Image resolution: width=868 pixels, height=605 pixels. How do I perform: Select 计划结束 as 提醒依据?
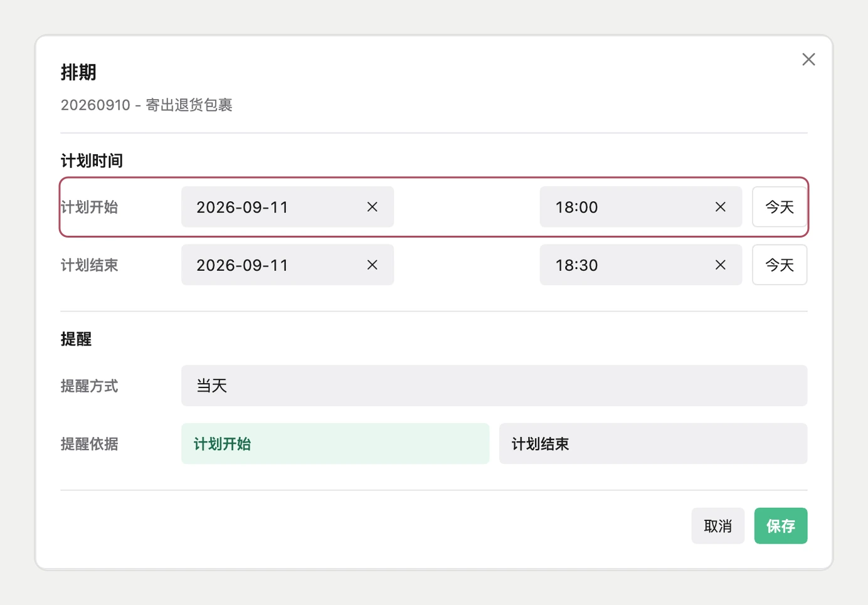[653, 444]
